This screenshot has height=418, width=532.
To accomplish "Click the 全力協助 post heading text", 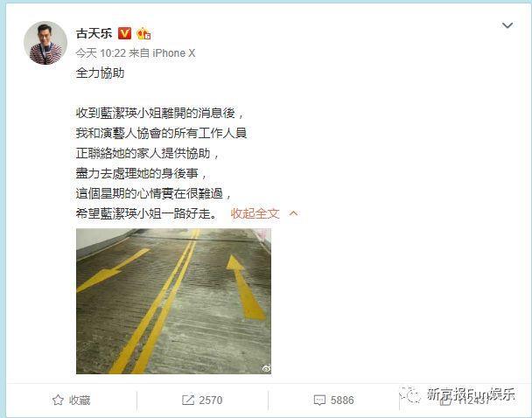I will point(100,73).
